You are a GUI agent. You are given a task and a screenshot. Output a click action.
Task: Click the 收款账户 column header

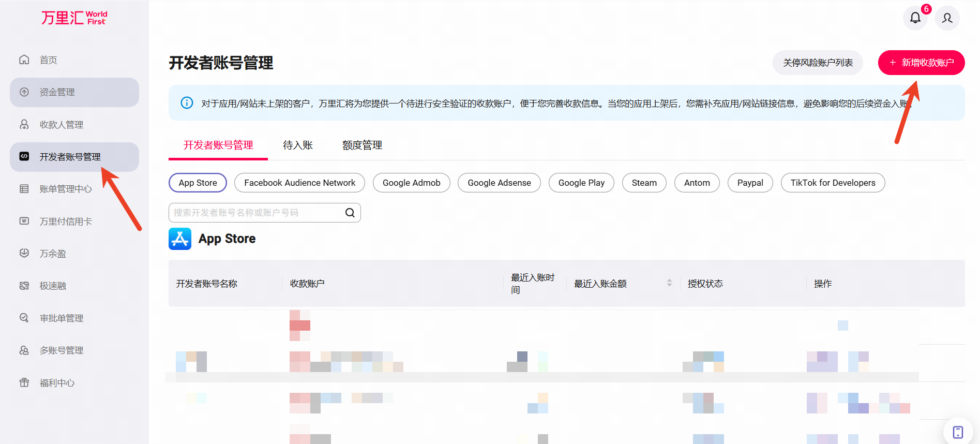click(307, 284)
